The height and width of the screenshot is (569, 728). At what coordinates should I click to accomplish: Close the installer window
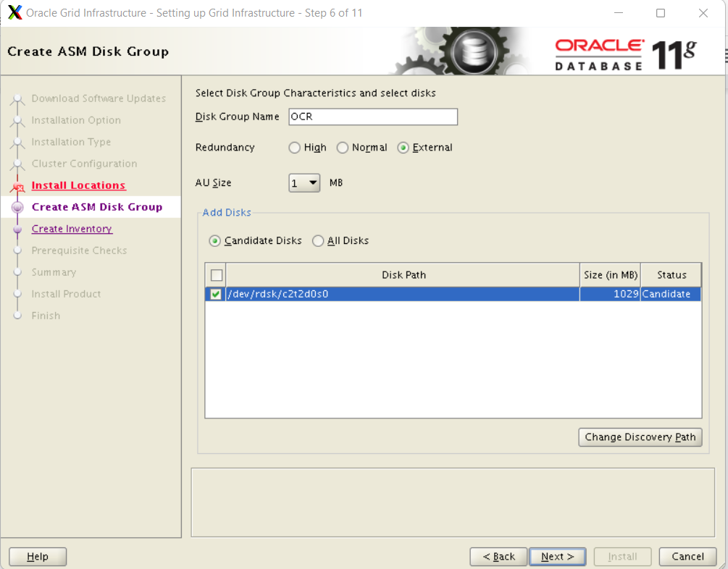(x=703, y=13)
